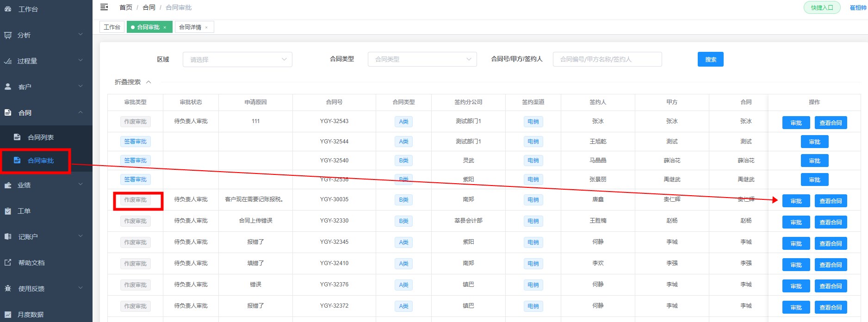Collapse search via 折叠搜索

(x=133, y=82)
